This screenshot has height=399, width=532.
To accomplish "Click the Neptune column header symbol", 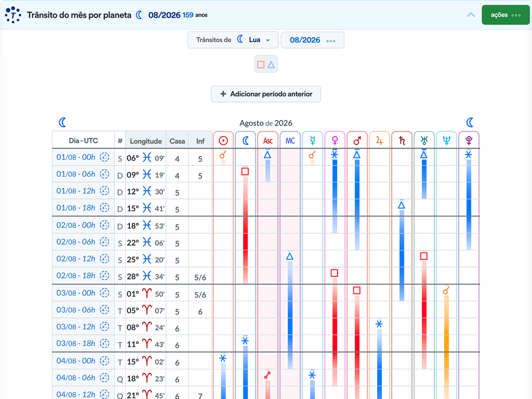I will point(446,140).
